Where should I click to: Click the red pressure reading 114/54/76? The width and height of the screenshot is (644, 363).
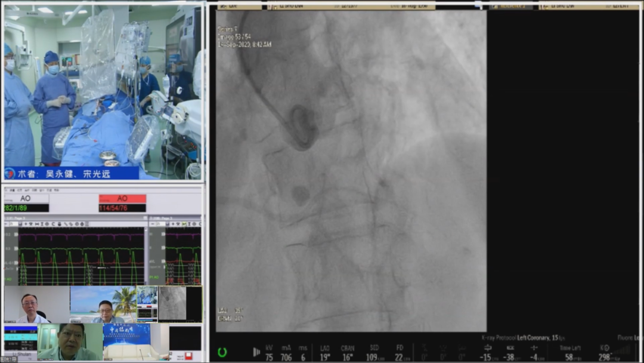122,208
